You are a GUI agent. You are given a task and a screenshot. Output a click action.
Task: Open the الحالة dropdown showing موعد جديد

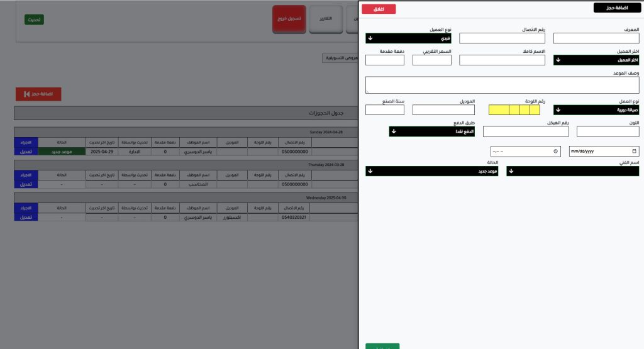coord(431,171)
